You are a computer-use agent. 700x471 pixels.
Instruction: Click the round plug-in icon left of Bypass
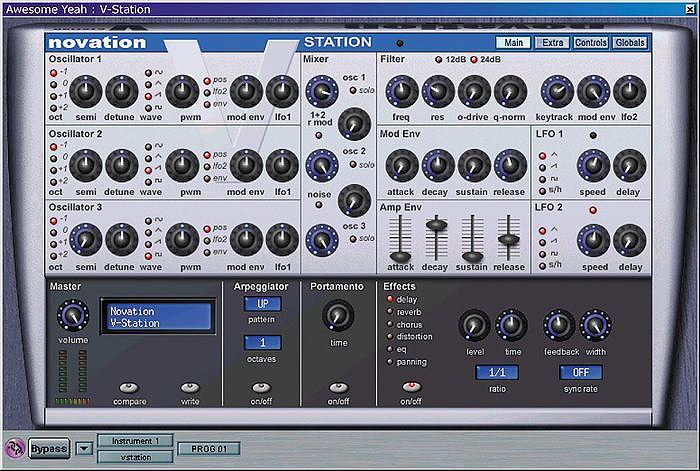click(15, 449)
